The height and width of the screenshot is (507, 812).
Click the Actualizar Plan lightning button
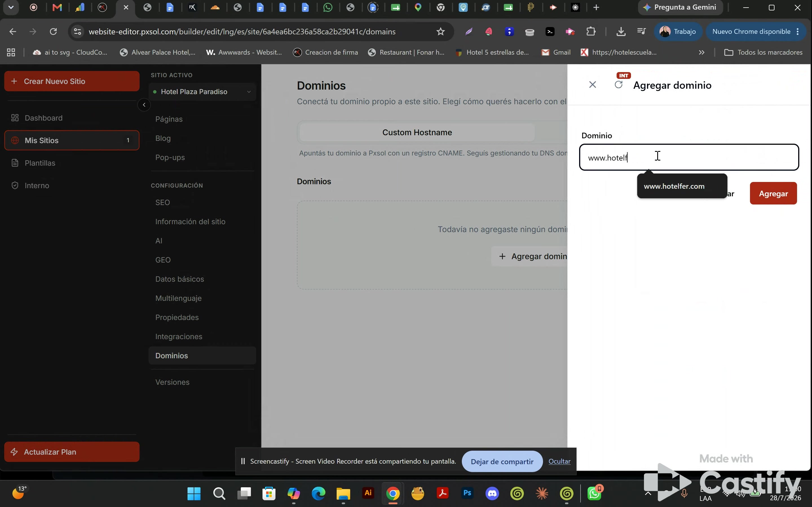pos(71,452)
